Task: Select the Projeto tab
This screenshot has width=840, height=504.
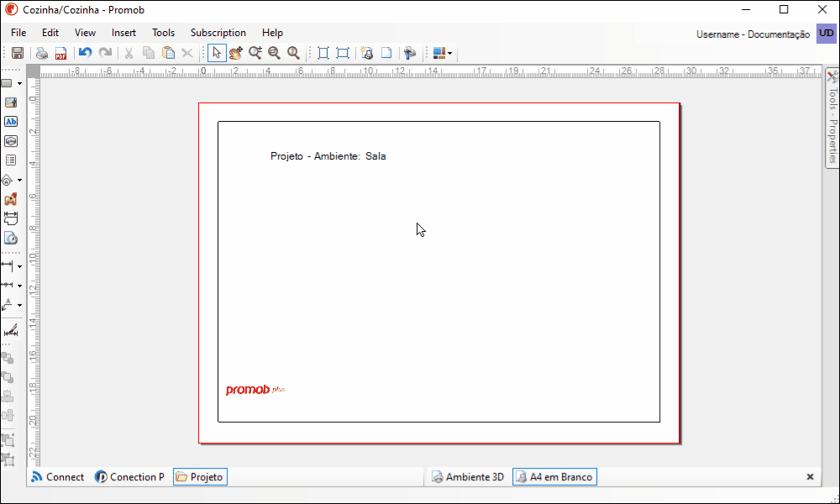Action: (200, 476)
